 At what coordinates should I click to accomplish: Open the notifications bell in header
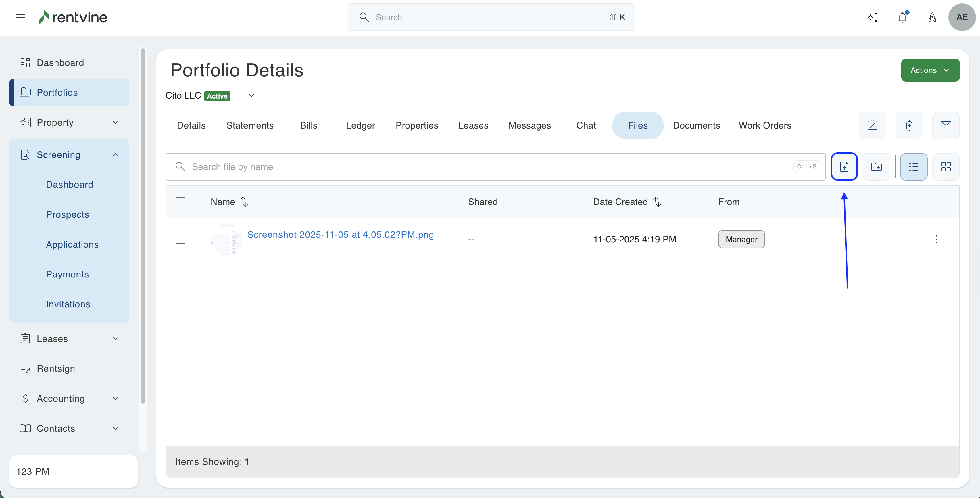(902, 17)
